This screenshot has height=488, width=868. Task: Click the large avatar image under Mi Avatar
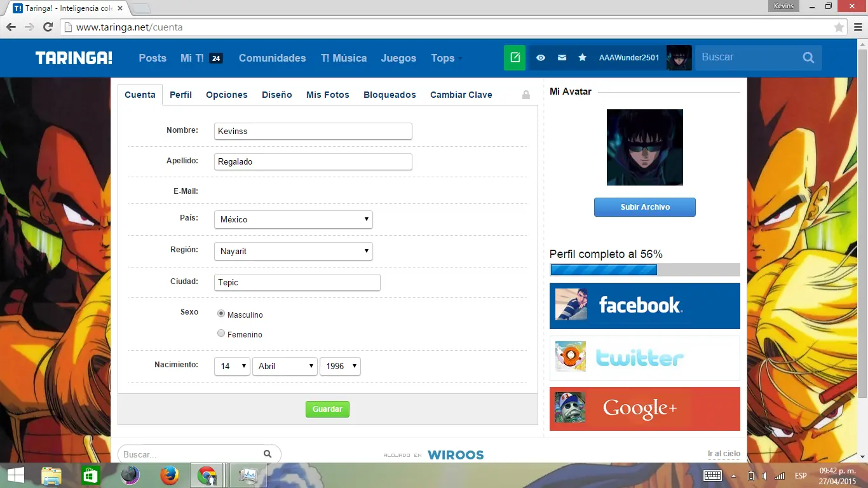(645, 147)
